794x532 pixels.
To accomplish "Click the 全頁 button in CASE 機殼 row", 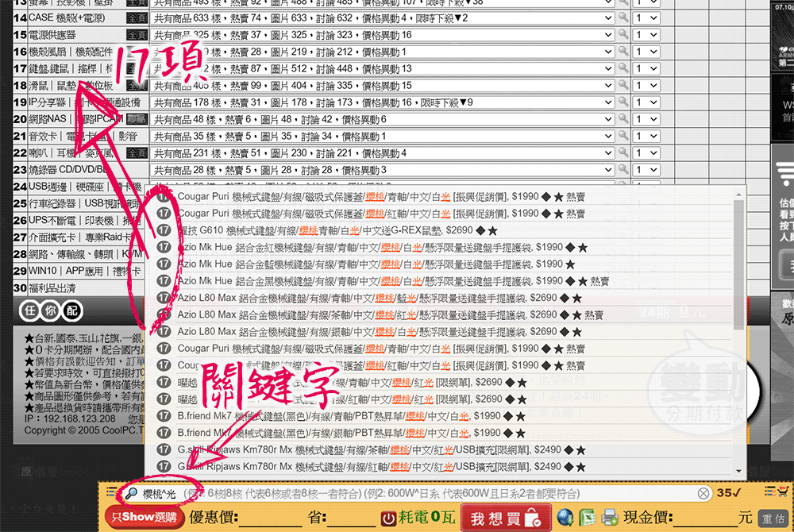I will click(x=137, y=18).
